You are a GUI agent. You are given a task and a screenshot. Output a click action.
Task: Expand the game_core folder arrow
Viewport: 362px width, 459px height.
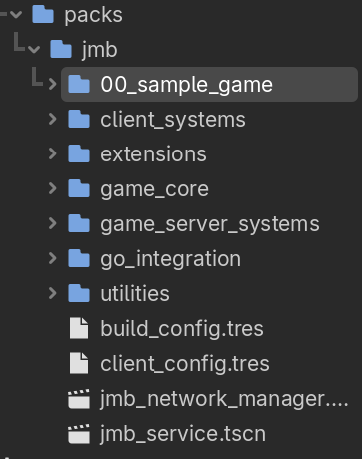(x=52, y=189)
